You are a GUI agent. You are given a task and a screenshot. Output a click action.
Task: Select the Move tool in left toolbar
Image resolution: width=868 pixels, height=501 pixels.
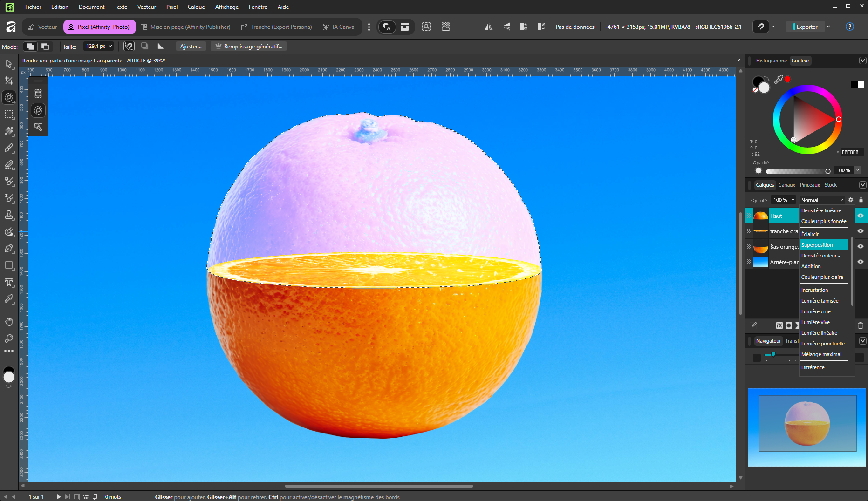[x=9, y=64]
